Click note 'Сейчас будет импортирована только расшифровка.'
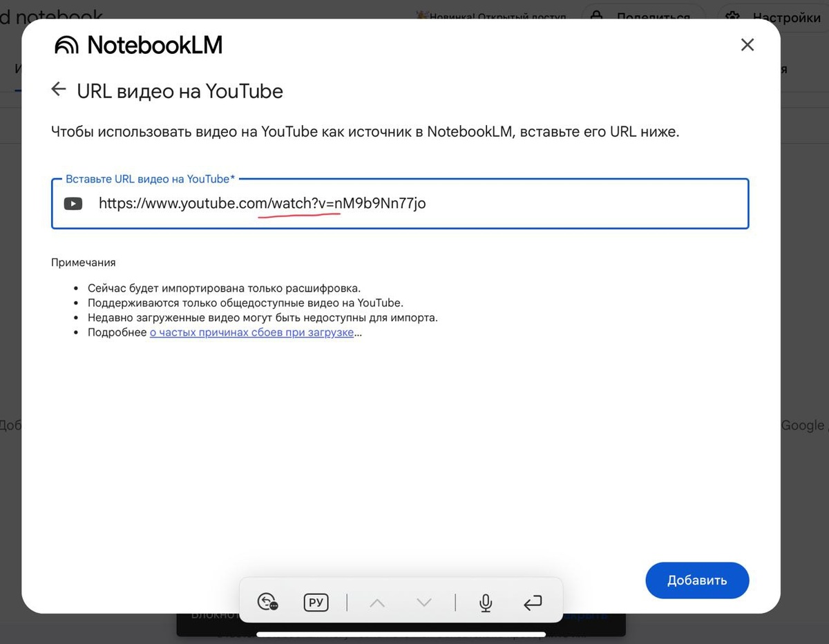Screen dimensions: 829x644 (x=225, y=288)
